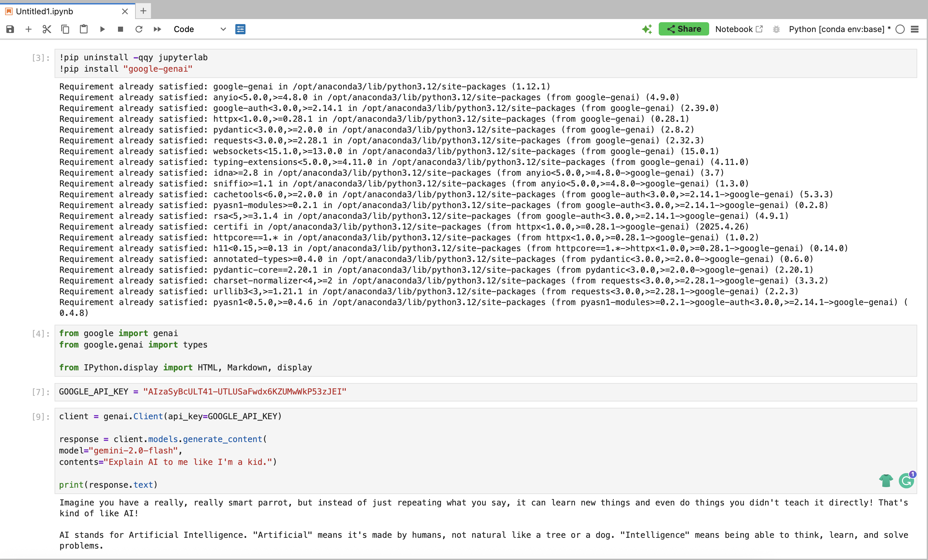Copy the selected cell

pyautogui.click(x=65, y=29)
